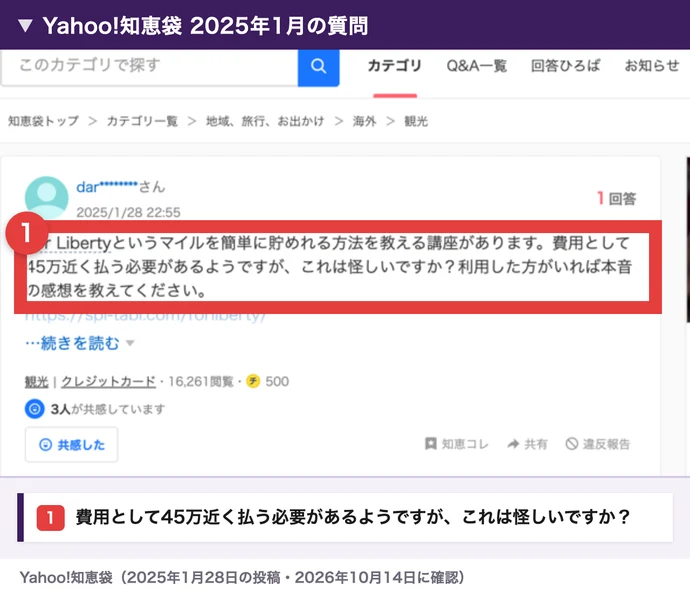
Task: Expand the question with '…続きを読む'
Action: click(72, 343)
